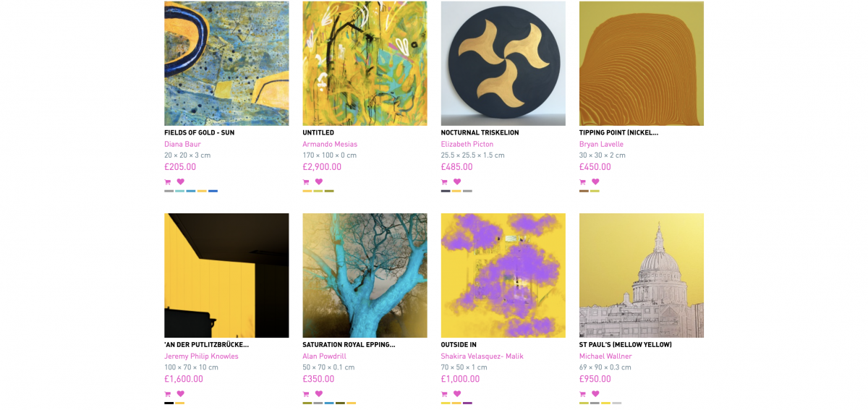Image resolution: width=868 pixels, height=410 pixels.
Task: Favorite the Jeremy Philip Knowles artwork
Action: point(180,393)
